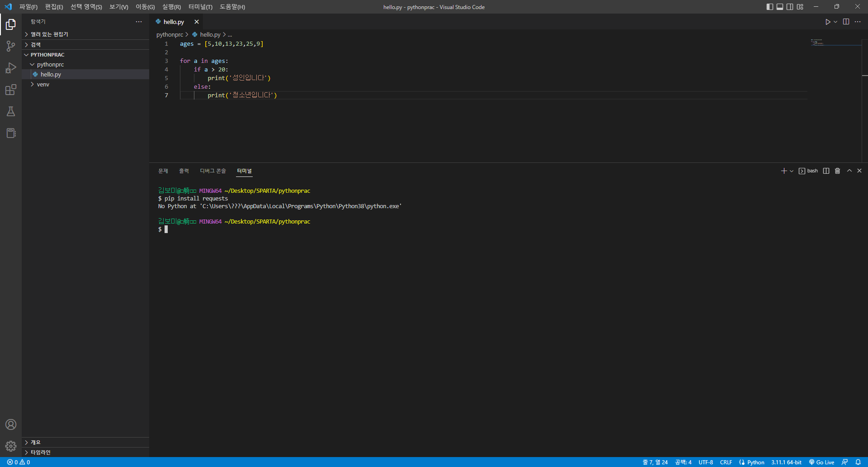Switch to the 문제 panel tab
This screenshot has width=868, height=467.
pos(163,171)
